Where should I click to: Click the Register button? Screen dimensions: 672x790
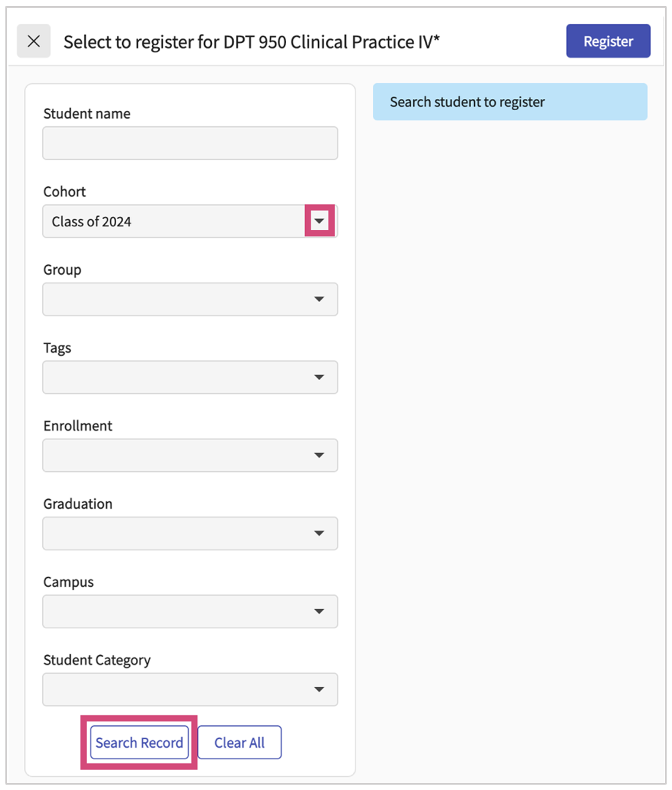(x=608, y=41)
